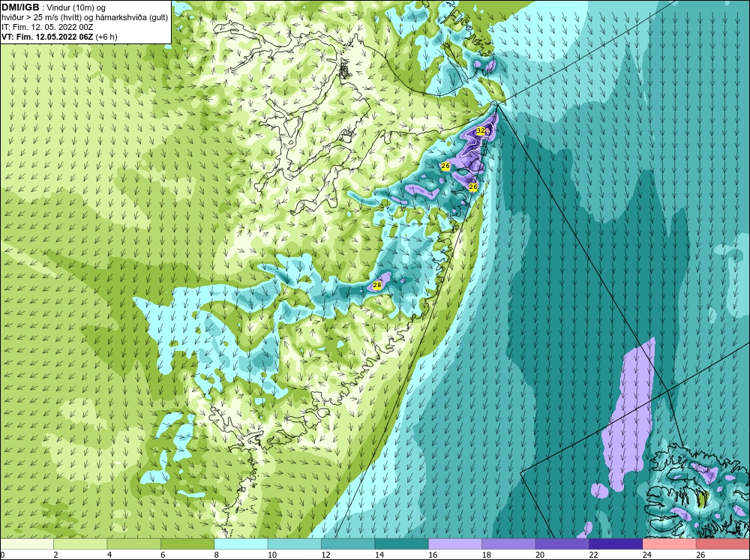The width and height of the screenshot is (750, 560).
Task: Click the 10–12 m/s turquoise swatch
Action: pos(295,544)
